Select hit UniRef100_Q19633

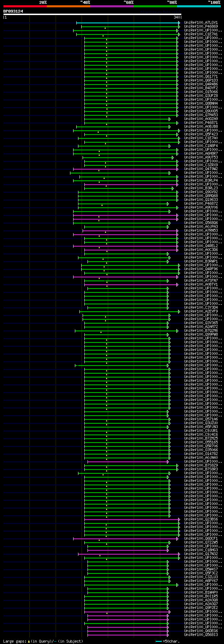click(x=201, y=200)
